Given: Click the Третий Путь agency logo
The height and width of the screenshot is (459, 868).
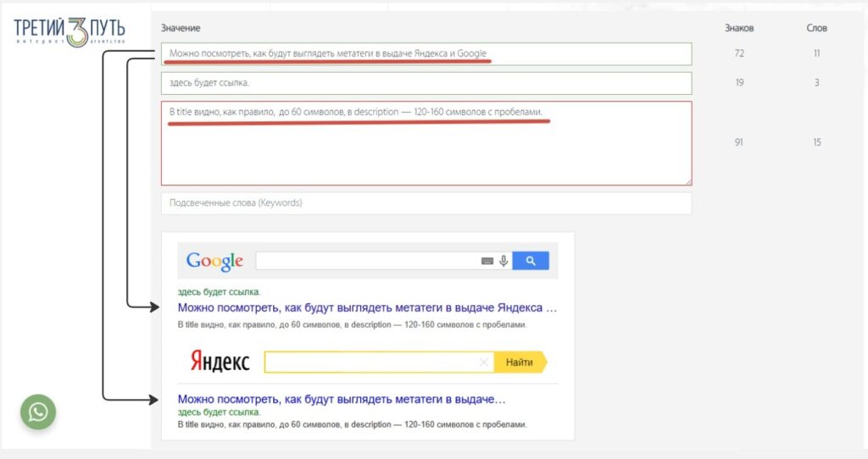Looking at the screenshot, I should click(70, 31).
